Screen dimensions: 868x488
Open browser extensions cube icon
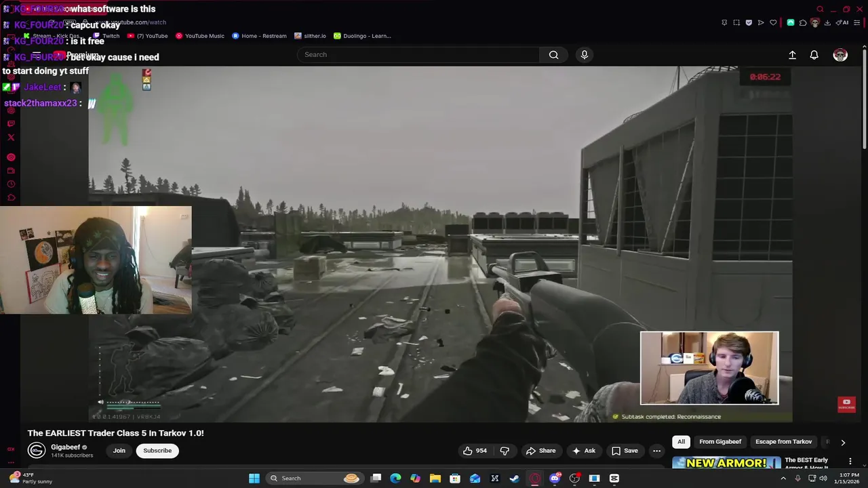click(803, 22)
